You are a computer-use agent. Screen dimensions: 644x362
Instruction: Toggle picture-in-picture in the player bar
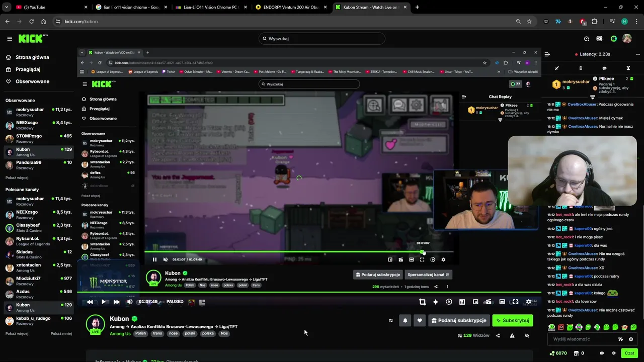click(475, 302)
